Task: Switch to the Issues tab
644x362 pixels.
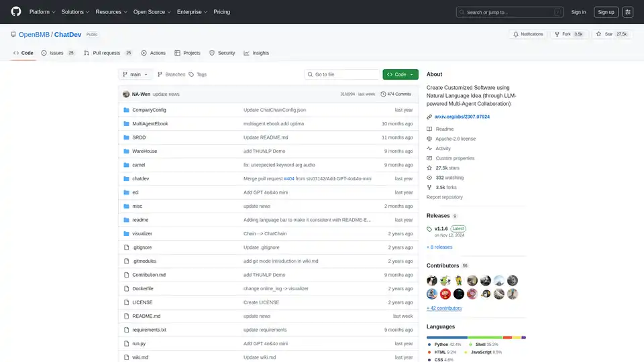Action: tap(58, 53)
